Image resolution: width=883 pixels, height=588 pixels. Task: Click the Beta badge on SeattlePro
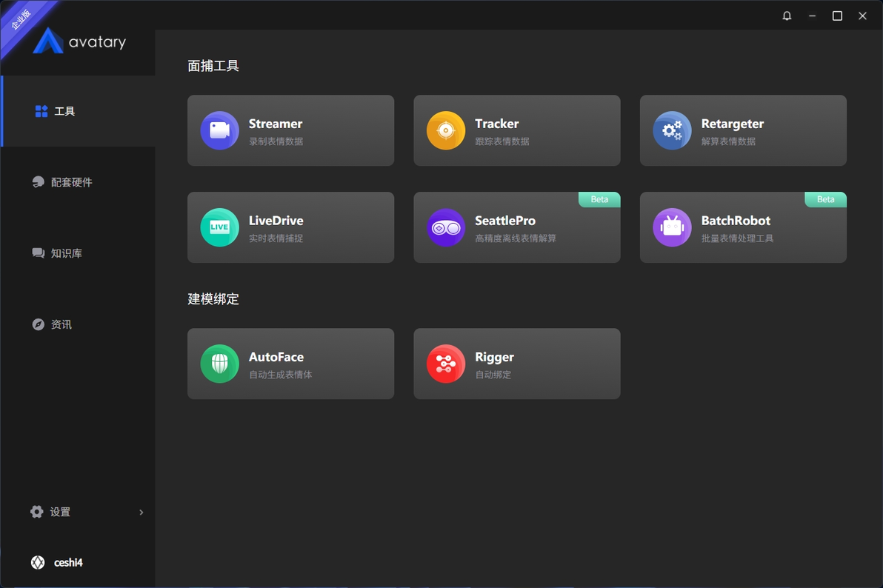coord(599,199)
